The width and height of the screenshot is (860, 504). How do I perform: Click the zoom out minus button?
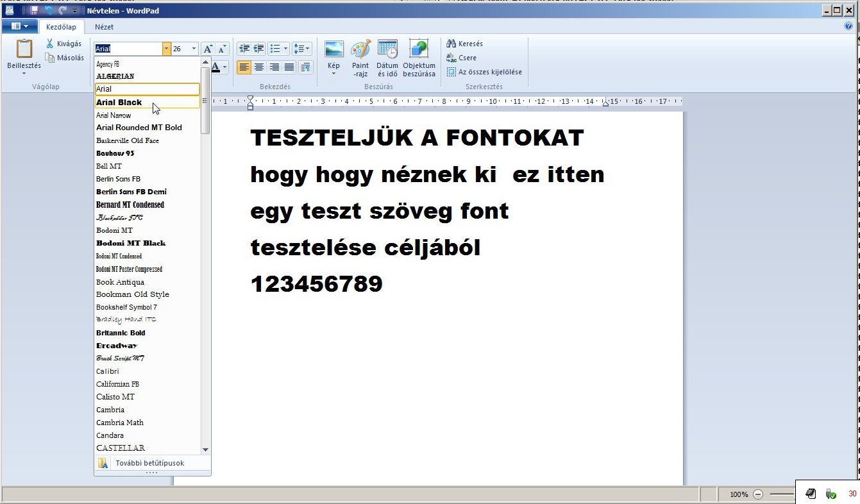point(758,494)
